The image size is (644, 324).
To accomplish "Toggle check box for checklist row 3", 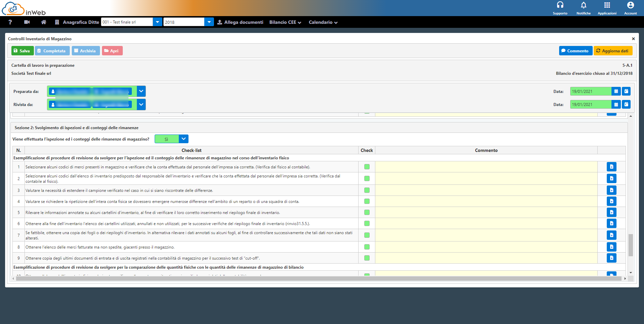I will (367, 190).
